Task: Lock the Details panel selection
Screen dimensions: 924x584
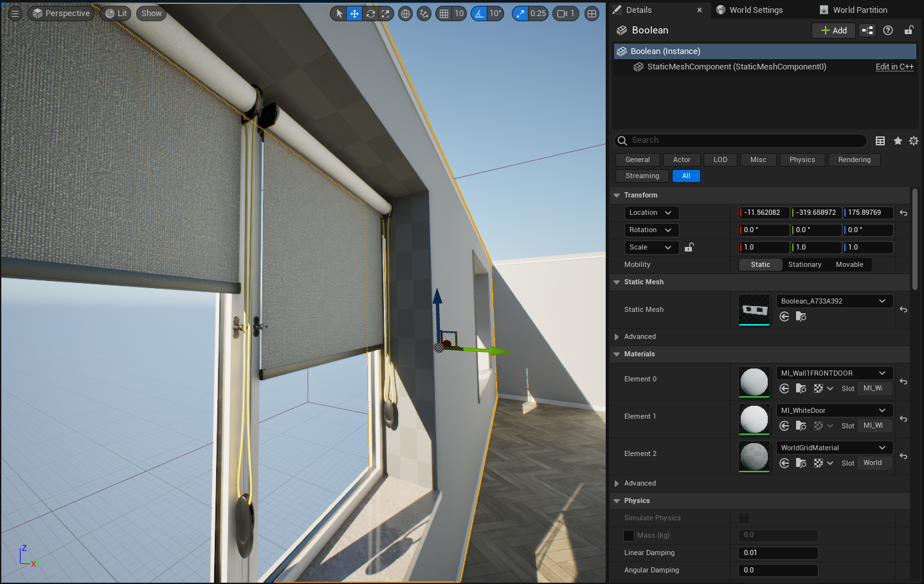Action: pyautogui.click(x=909, y=30)
